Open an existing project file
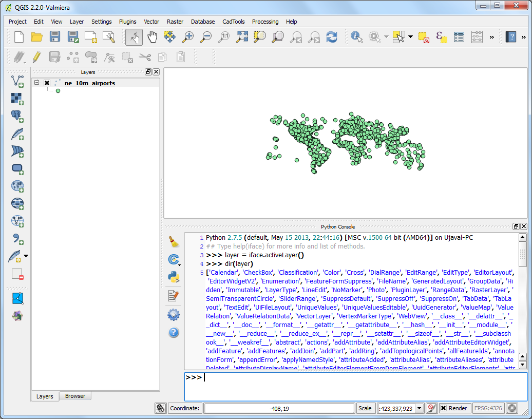This screenshot has width=532, height=419. 36,36
